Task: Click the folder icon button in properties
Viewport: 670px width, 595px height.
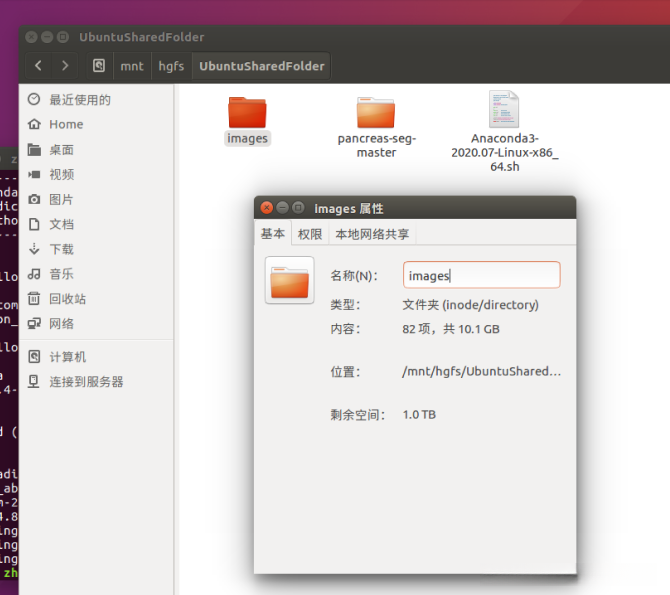Action: 290,280
